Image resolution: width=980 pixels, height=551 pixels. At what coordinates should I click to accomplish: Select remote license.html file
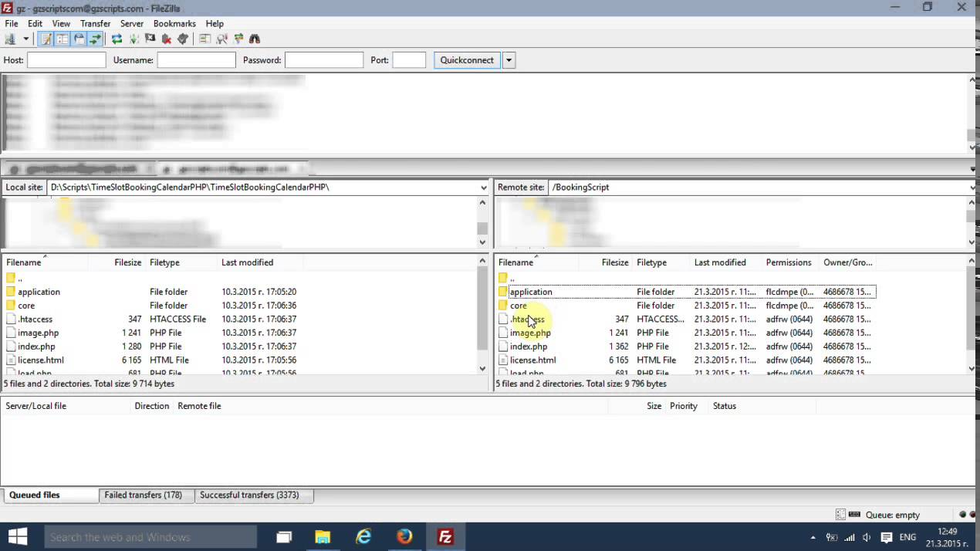click(532, 360)
